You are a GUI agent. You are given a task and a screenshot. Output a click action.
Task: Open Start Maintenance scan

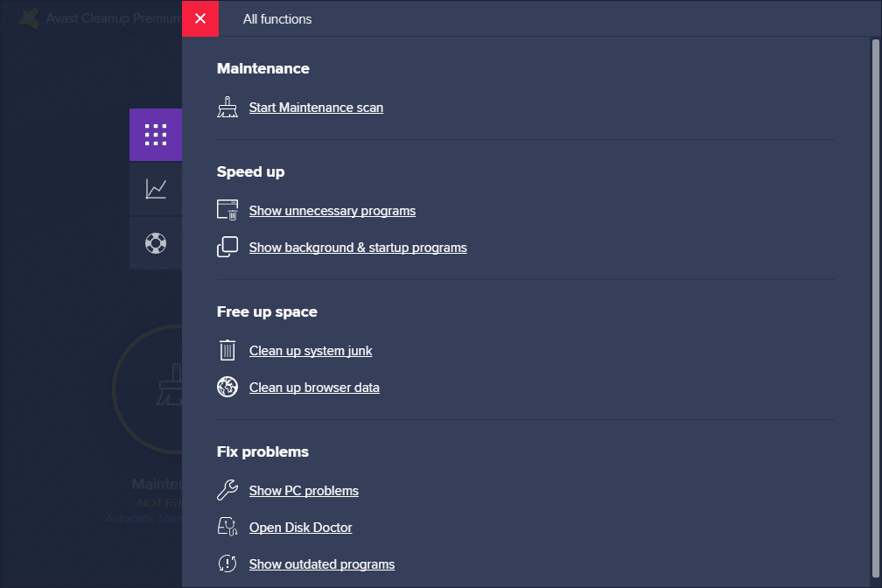coord(316,107)
